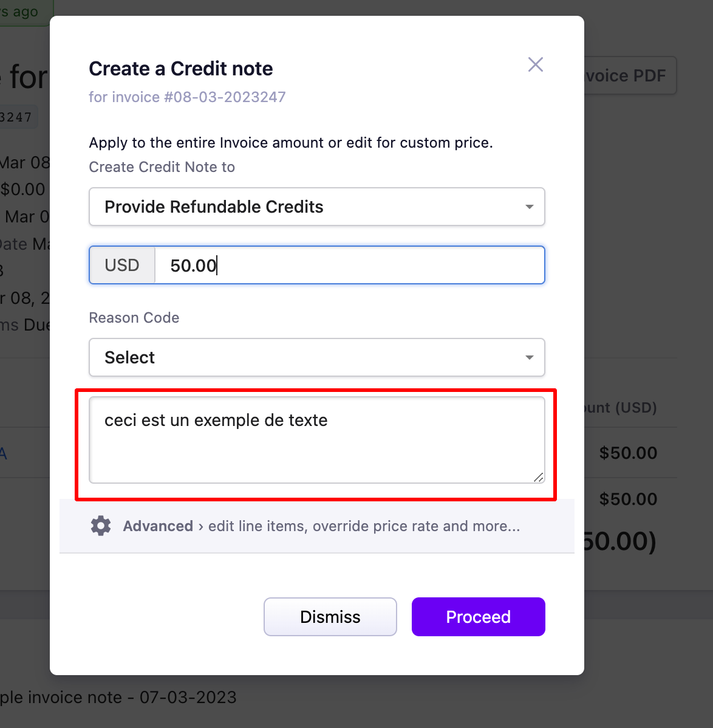Viewport: 713px width, 728px height.
Task: Click the Reason Code dropdown caret
Action: click(x=530, y=357)
